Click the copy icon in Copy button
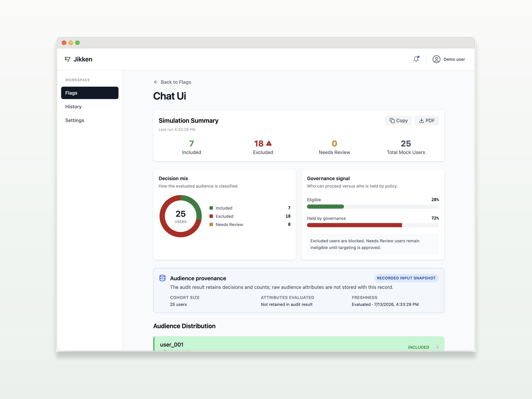Viewport: 532px width, 399px height. [392, 121]
